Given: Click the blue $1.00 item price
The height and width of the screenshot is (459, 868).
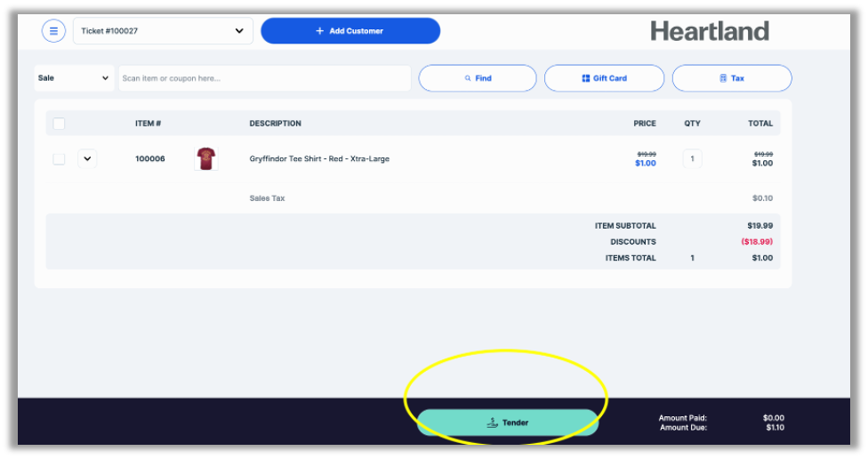Looking at the screenshot, I should click(646, 164).
